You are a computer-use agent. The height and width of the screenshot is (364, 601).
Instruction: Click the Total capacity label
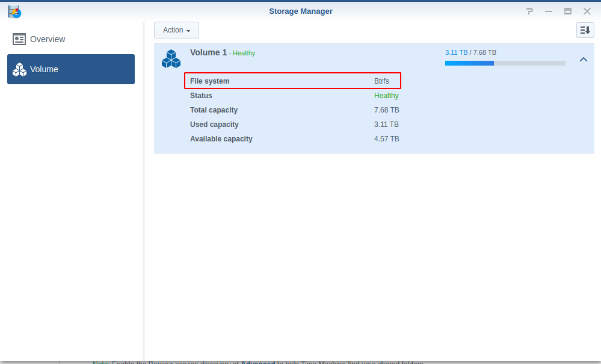coord(214,110)
